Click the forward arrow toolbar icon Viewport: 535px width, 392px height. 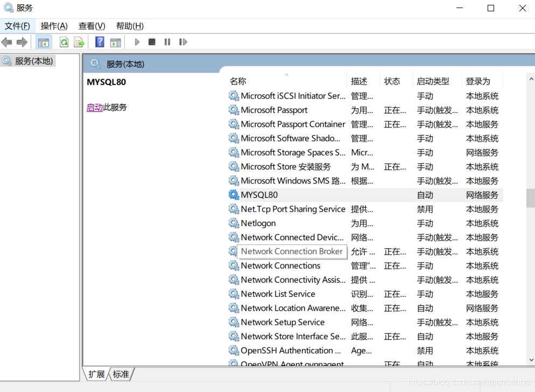coord(22,42)
